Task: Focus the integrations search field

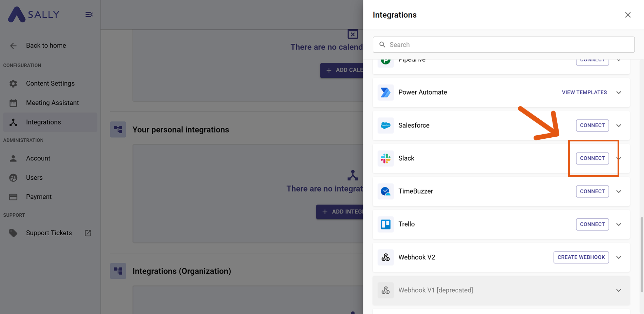Action: [503, 45]
